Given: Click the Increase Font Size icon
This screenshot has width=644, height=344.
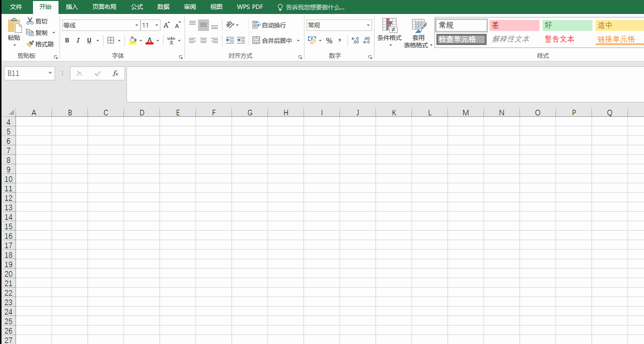Looking at the screenshot, I should click(x=166, y=25).
